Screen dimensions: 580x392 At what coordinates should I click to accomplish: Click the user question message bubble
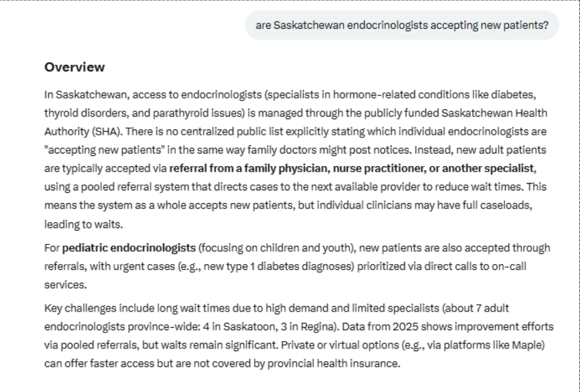click(402, 25)
